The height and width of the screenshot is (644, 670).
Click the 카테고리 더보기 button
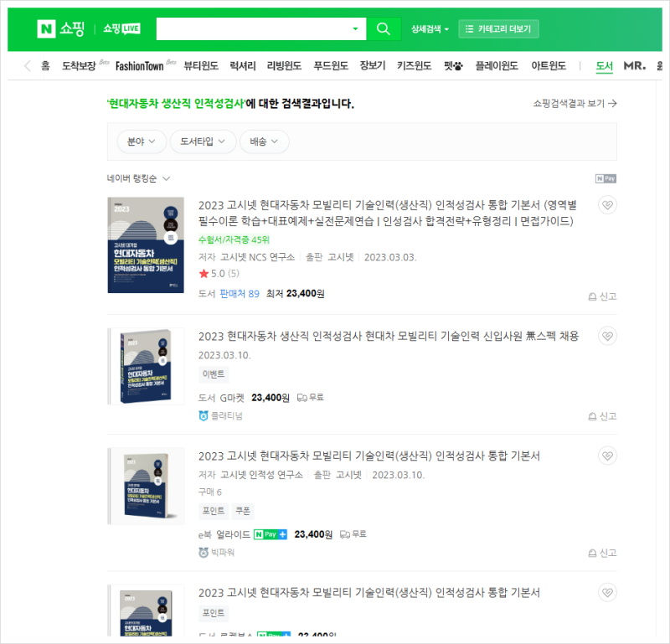pos(498,28)
